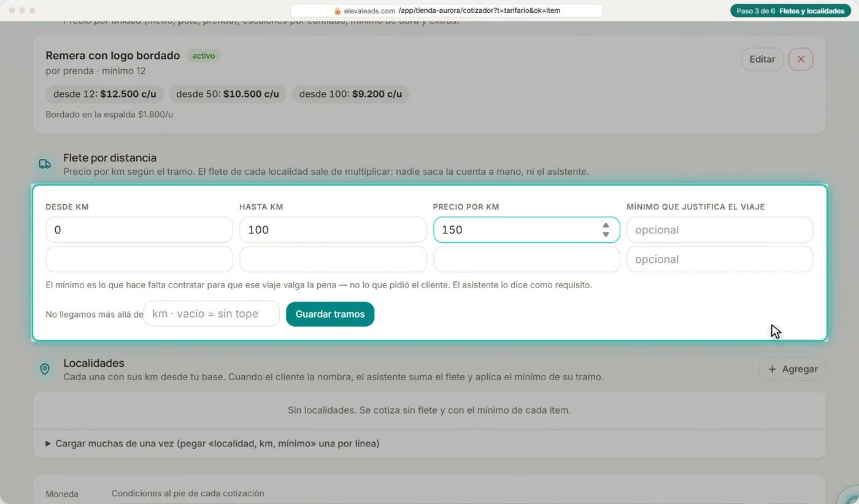Click the Remera con logo bordado title
Screen dimensions: 859x504
(x=113, y=56)
